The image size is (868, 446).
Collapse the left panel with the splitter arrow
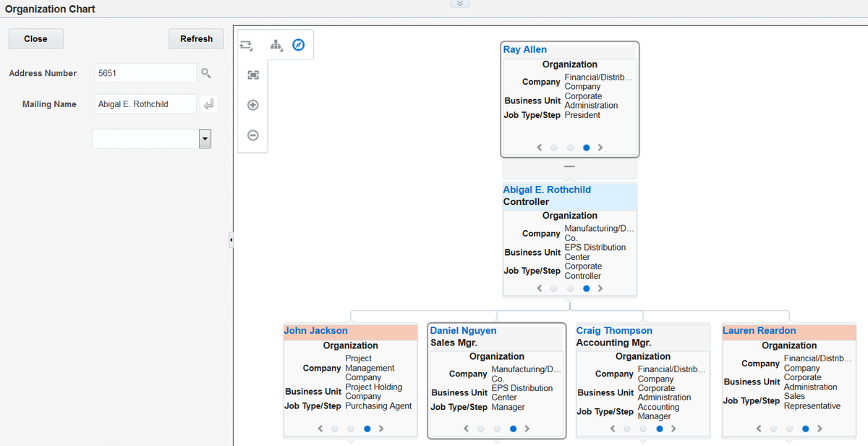(x=231, y=239)
